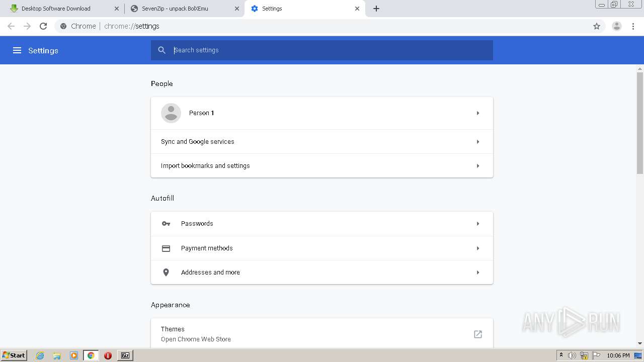Click Person 1 name
The image size is (644, 362).
click(x=202, y=113)
